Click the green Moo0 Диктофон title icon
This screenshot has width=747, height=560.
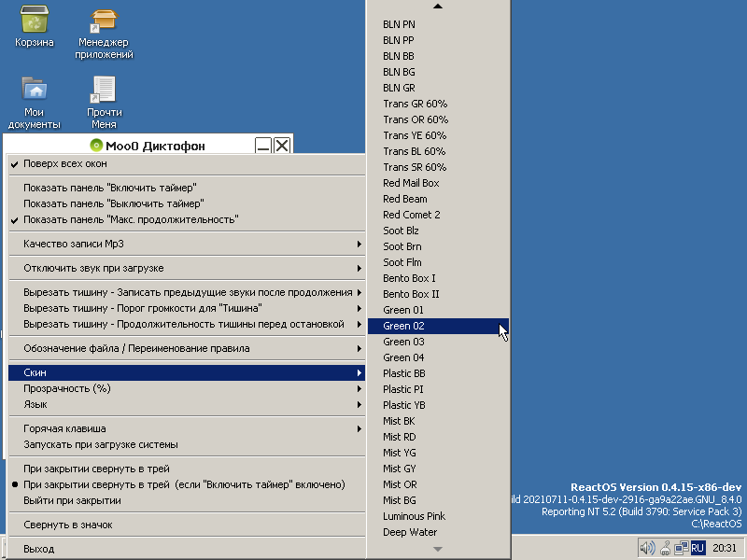click(x=96, y=146)
